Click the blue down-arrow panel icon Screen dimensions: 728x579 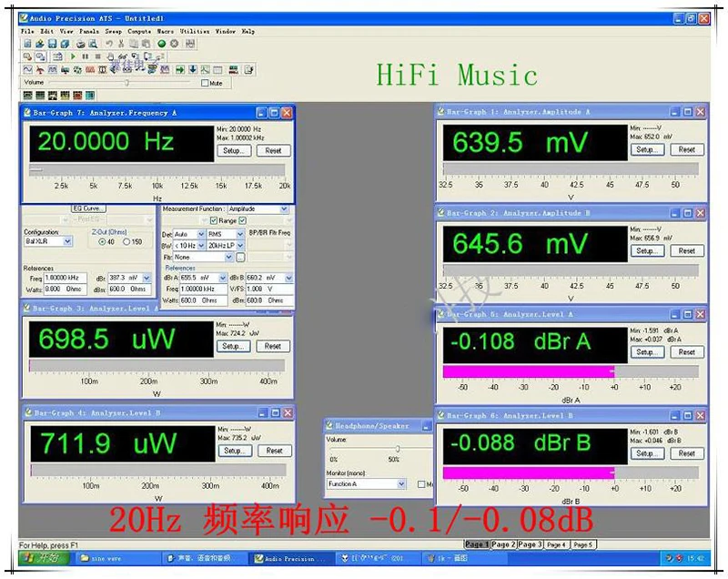pos(193,70)
